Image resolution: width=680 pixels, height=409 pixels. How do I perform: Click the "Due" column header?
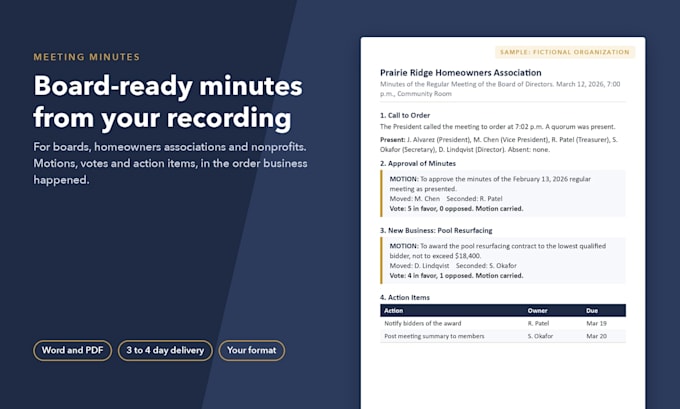click(x=592, y=311)
